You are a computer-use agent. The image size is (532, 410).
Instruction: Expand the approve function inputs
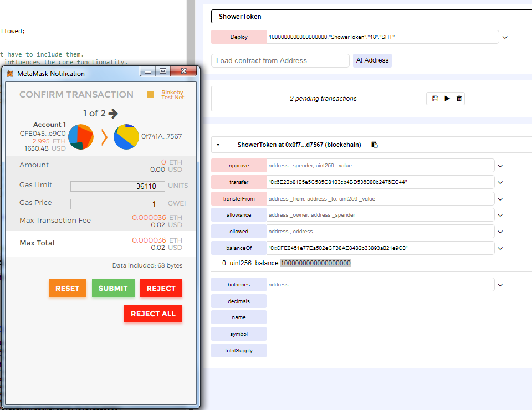[x=500, y=166]
